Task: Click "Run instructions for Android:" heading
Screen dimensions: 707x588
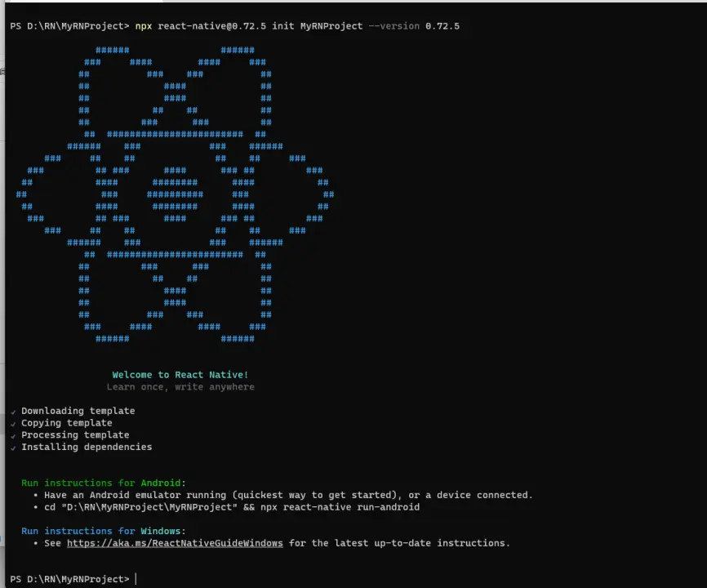Action: pyautogui.click(x=103, y=483)
